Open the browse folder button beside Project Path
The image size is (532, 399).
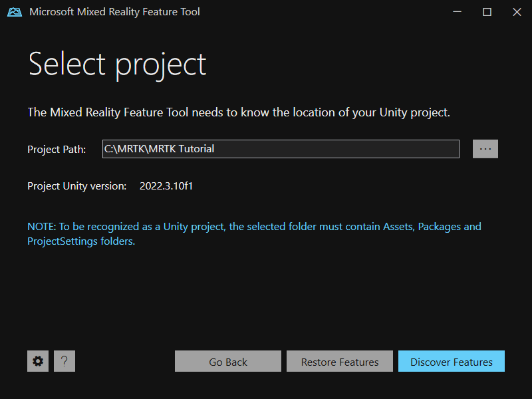(x=485, y=149)
